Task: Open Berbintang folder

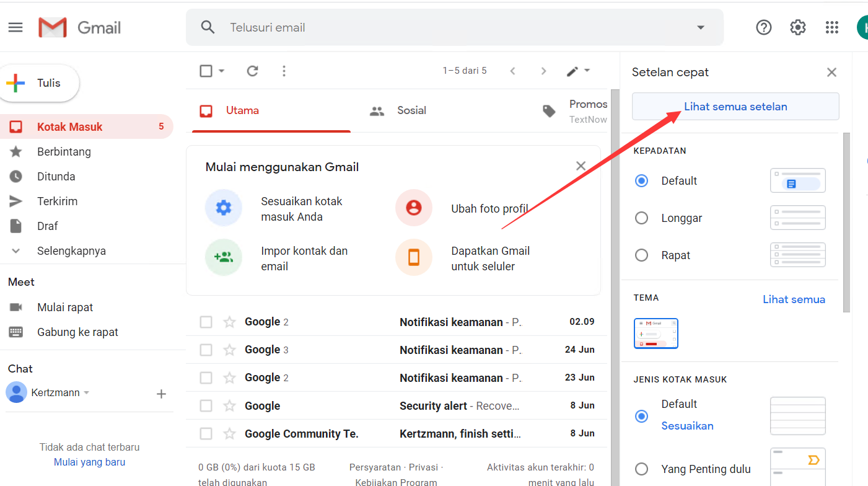Action: [87, 152]
